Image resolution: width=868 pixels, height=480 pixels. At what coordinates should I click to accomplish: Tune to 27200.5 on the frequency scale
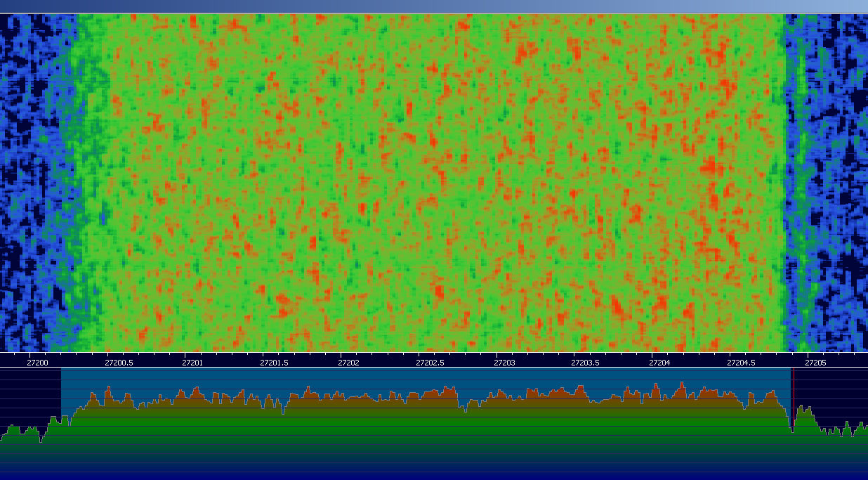(119, 363)
